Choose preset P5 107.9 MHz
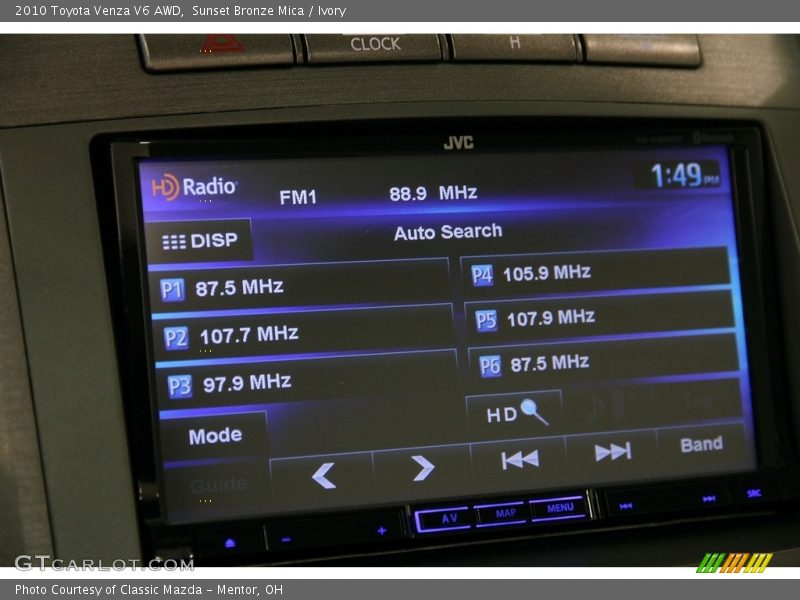 pyautogui.click(x=600, y=318)
